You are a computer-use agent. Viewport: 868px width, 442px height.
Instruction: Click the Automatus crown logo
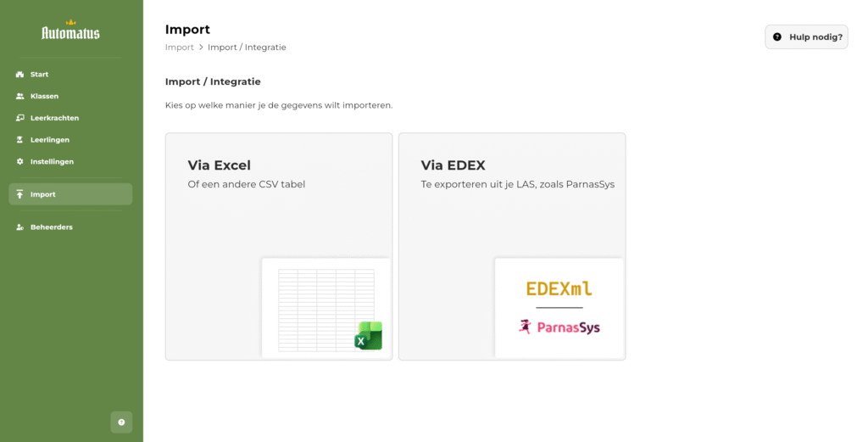(x=71, y=31)
